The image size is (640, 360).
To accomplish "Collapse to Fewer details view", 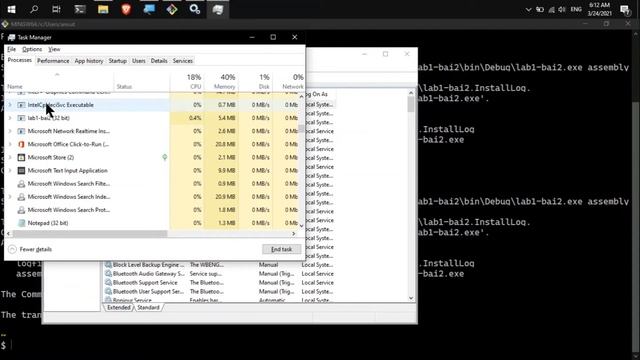I will (x=30, y=249).
